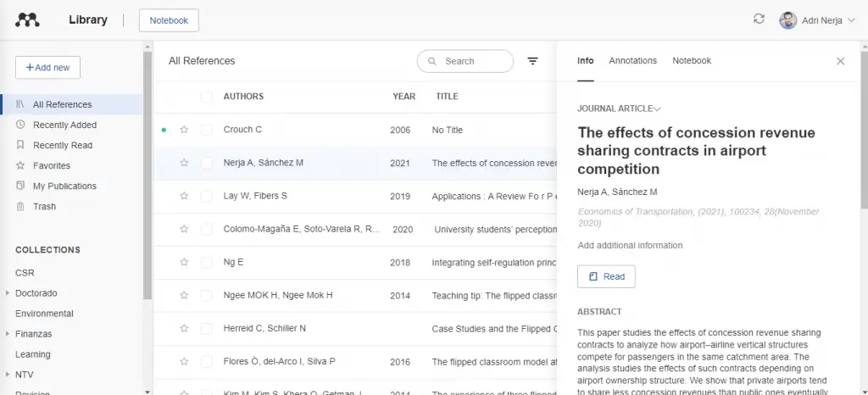Favorite the Lay W, Fibers S reference
This screenshot has width=868, height=395.
point(184,196)
